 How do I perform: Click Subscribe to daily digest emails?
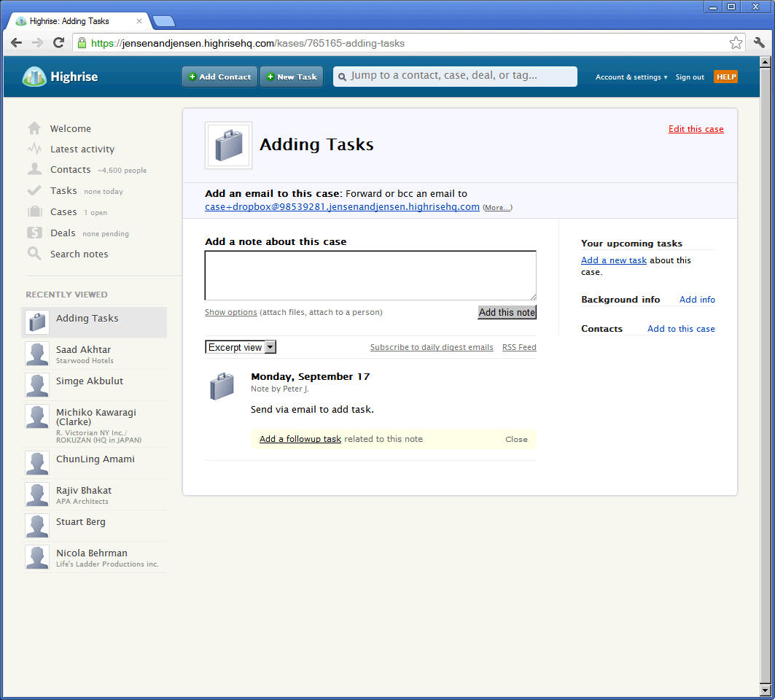tap(432, 347)
